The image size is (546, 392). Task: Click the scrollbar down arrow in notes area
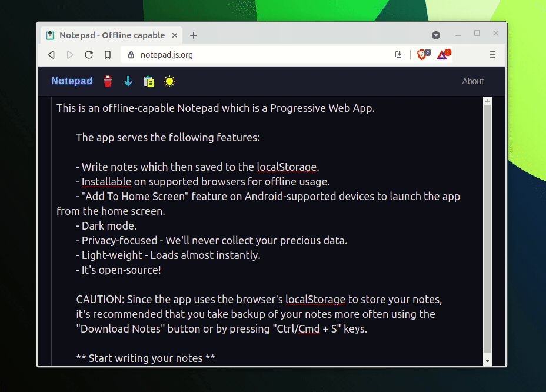point(487,360)
